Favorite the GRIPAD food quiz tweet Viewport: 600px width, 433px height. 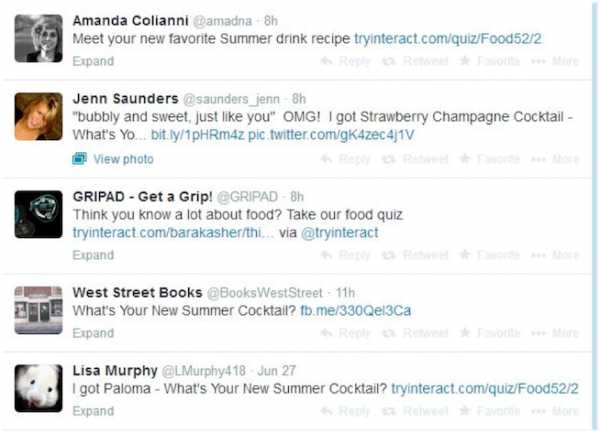coord(489,255)
